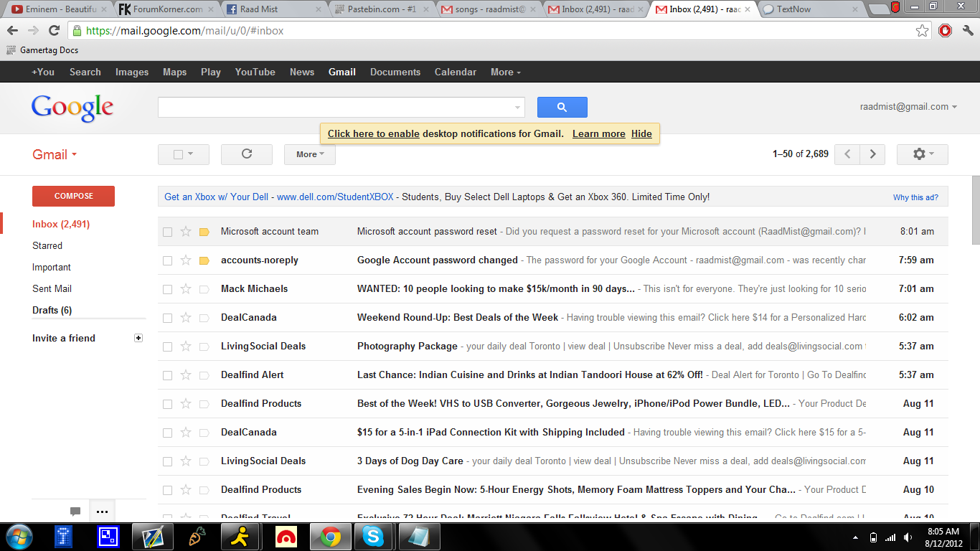Open the Windows Start menu
The height and width of the screenshot is (551, 980).
18,537
